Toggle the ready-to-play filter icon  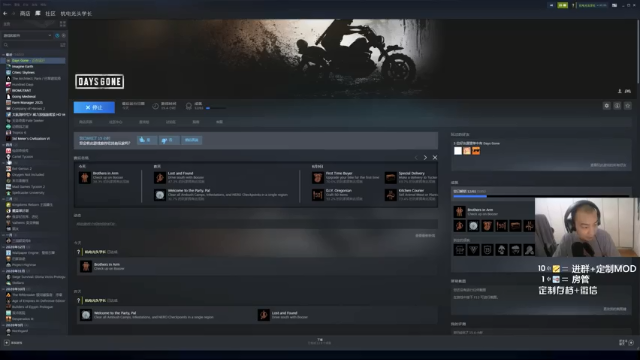[x=64, y=36]
